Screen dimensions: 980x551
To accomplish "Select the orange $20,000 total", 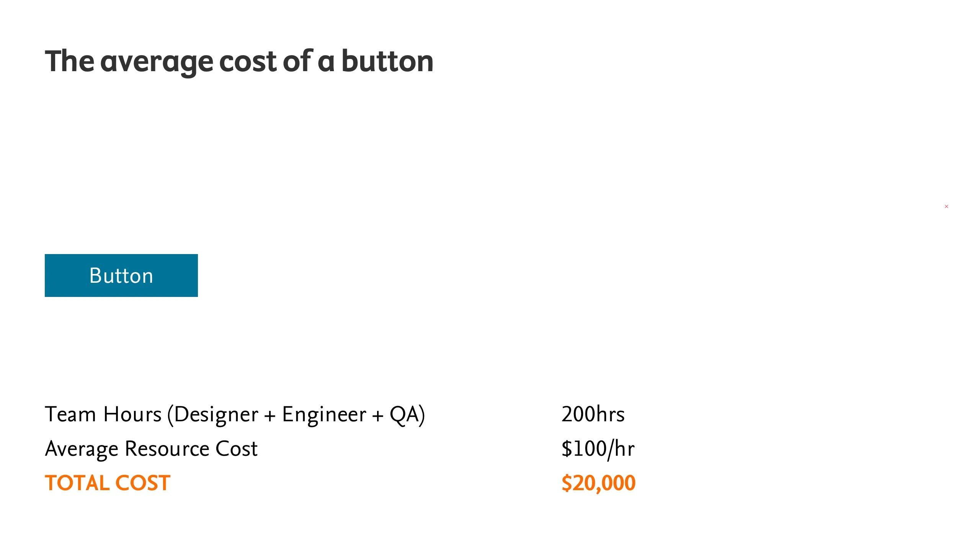I will coord(598,483).
